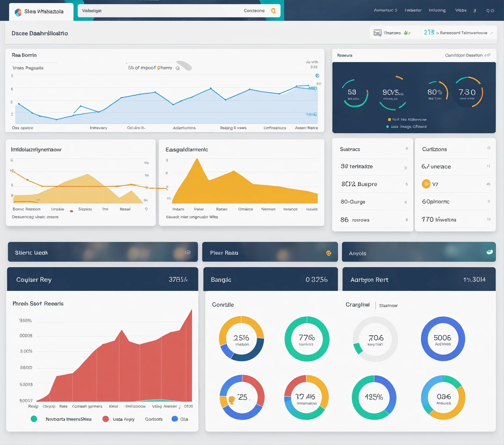The image size is (504, 445).
Task: Click the circle icon in Curiliztons header
Action: tap(489, 148)
